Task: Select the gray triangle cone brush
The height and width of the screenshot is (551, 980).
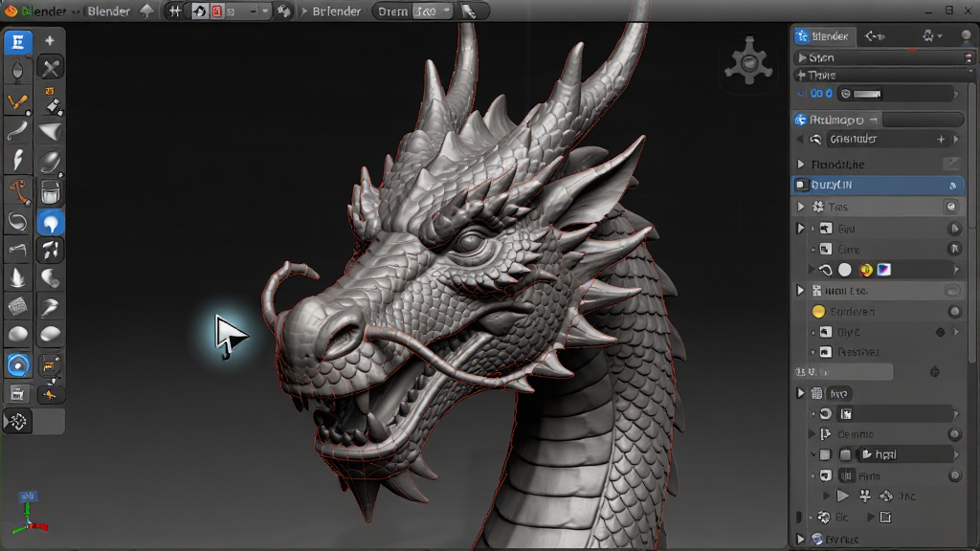Action: coord(50,132)
